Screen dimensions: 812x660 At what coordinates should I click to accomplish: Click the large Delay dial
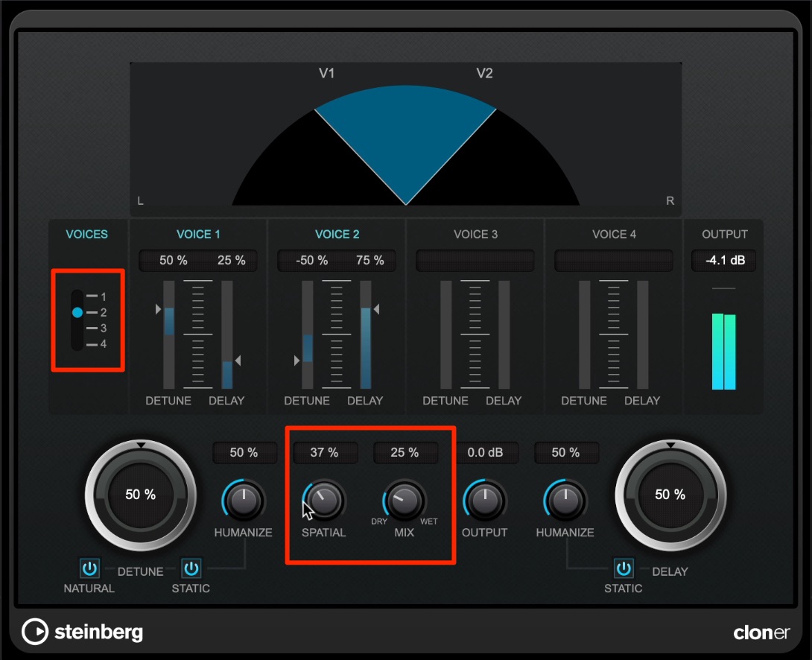tap(670, 495)
